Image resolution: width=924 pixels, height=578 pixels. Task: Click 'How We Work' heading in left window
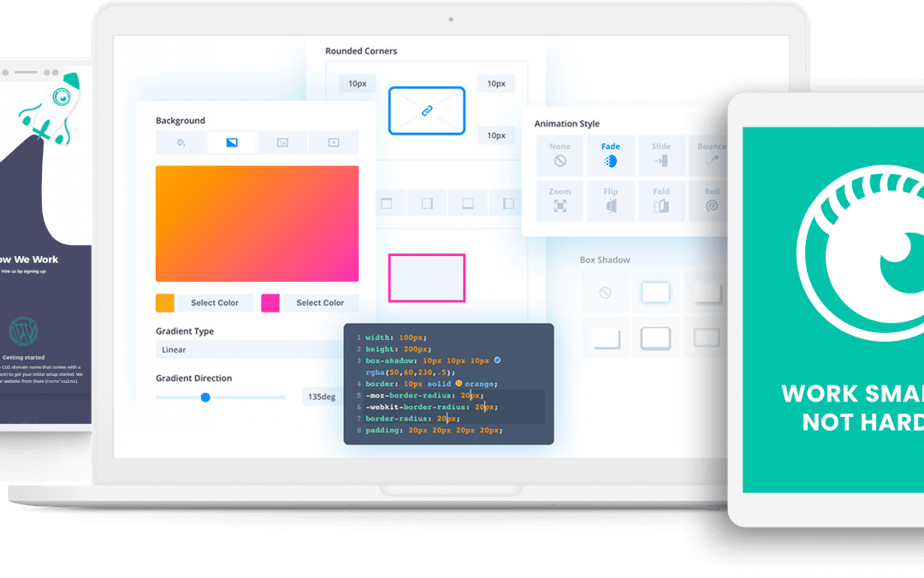coord(29,259)
